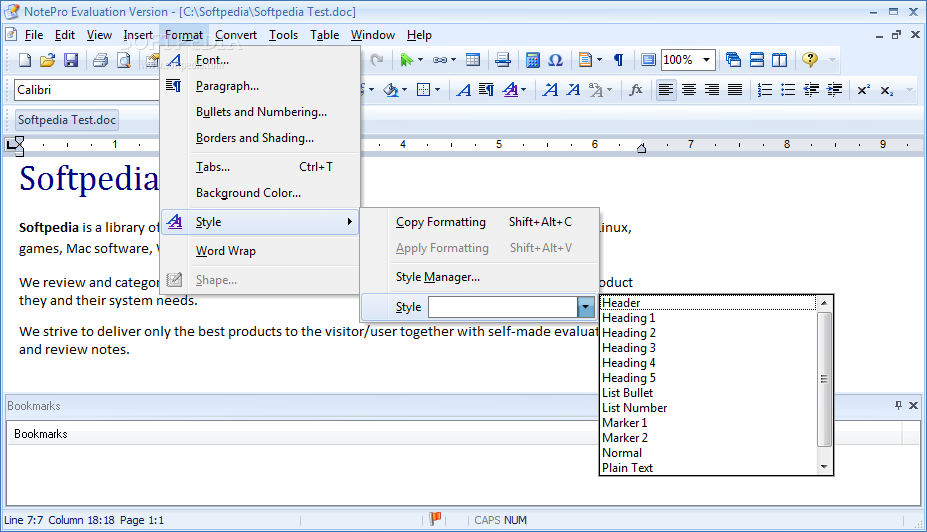This screenshot has width=927, height=532.
Task: Toggle align left formatting
Action: [x=666, y=90]
